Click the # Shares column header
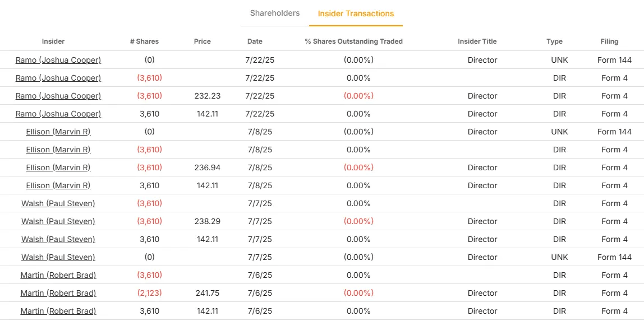Image resolution: width=644 pixels, height=321 pixels. coord(144,41)
